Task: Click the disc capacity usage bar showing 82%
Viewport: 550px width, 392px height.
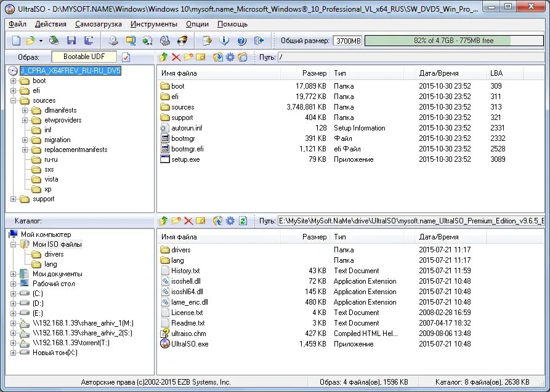Action: [454, 41]
